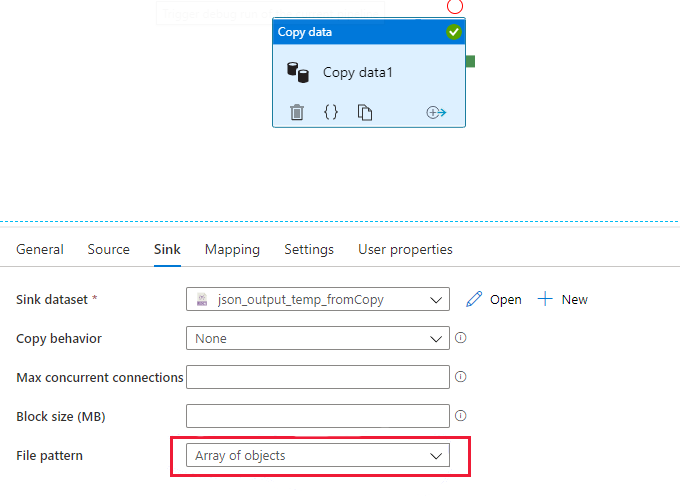Click the pencil icon to edit dataset

pyautogui.click(x=474, y=299)
